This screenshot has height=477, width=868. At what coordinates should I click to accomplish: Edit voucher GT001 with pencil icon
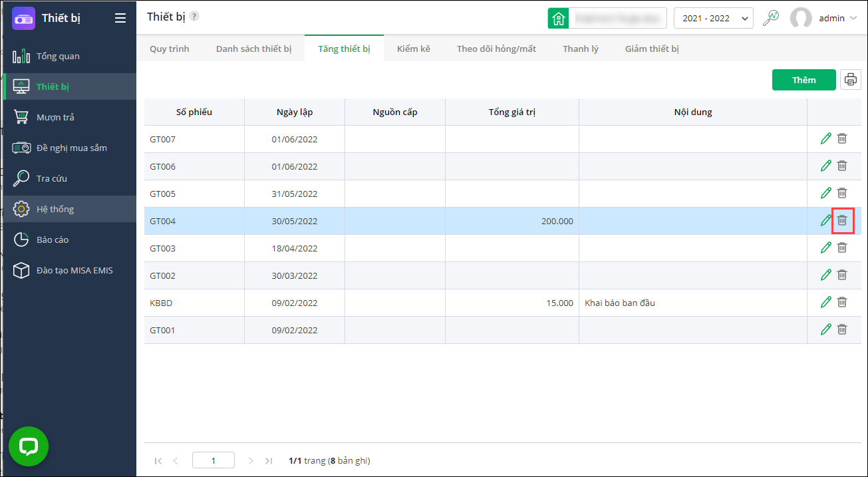click(x=826, y=329)
